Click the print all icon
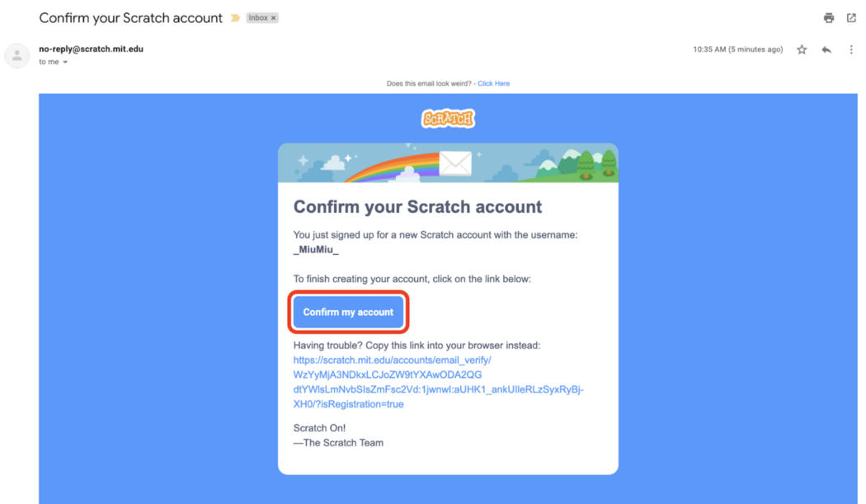Image resolution: width=866 pixels, height=504 pixels. click(x=829, y=18)
